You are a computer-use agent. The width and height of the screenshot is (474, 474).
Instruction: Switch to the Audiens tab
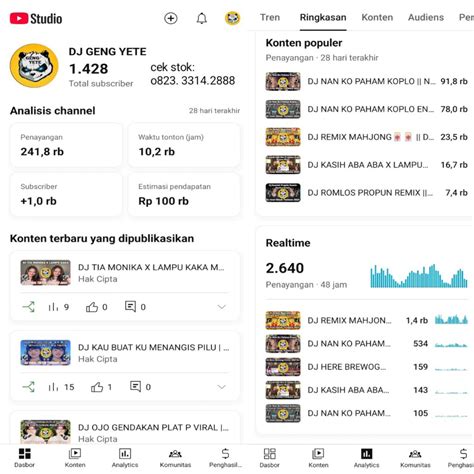coord(426,17)
